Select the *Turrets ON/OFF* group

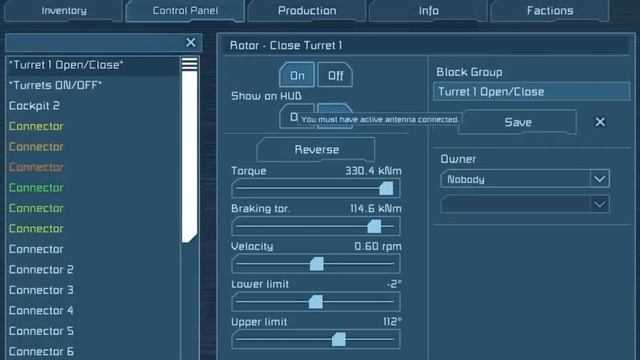(x=93, y=85)
